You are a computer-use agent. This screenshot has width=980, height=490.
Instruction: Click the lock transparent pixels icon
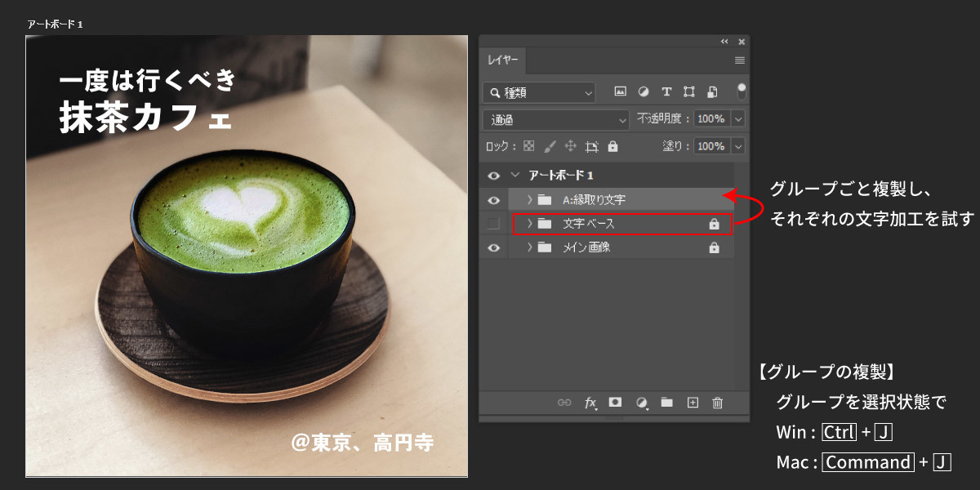click(x=528, y=146)
